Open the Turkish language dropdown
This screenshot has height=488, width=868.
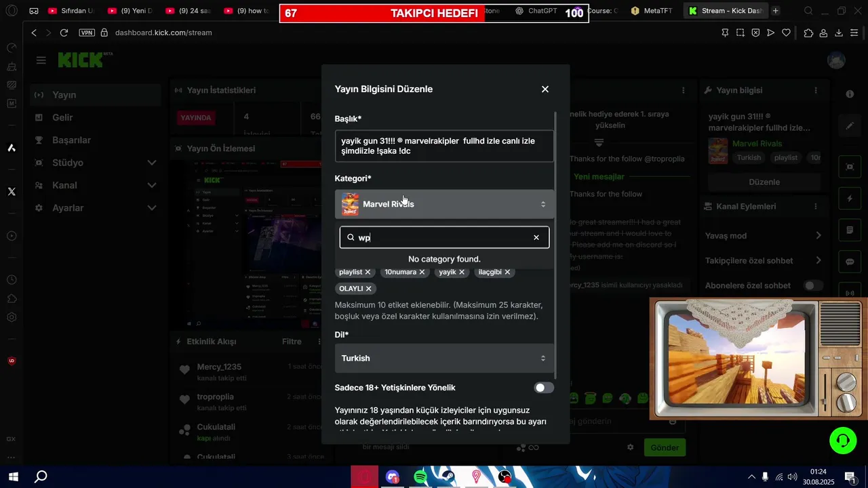click(445, 358)
